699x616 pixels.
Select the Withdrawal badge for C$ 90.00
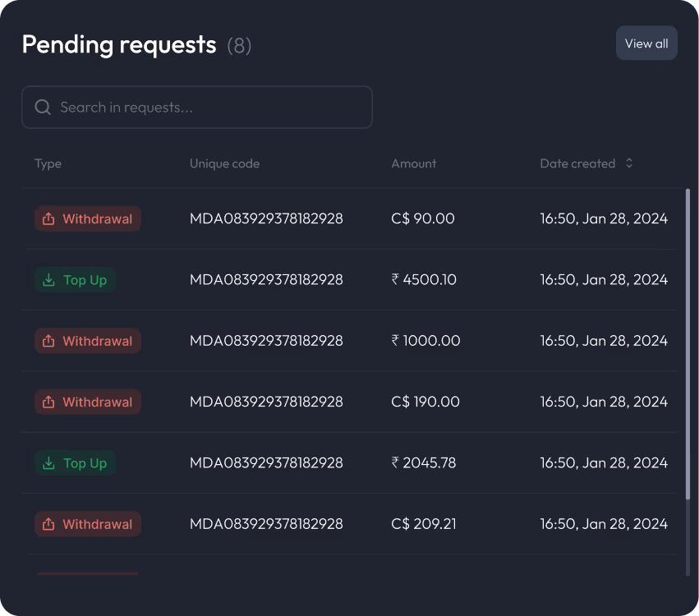click(x=88, y=218)
